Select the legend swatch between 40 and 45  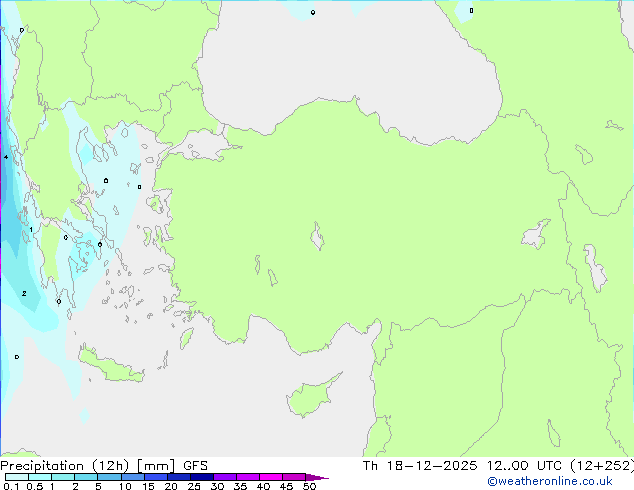pyautogui.click(x=271, y=477)
